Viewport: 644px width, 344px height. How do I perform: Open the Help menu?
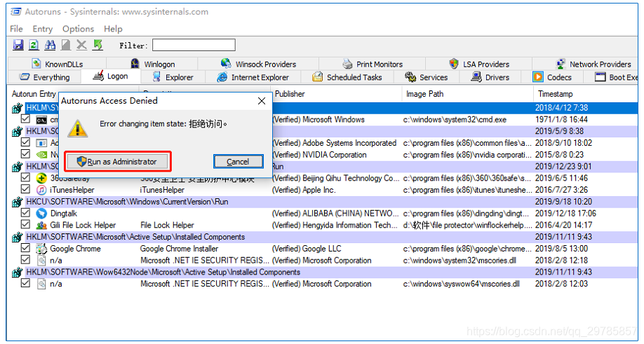click(x=113, y=29)
